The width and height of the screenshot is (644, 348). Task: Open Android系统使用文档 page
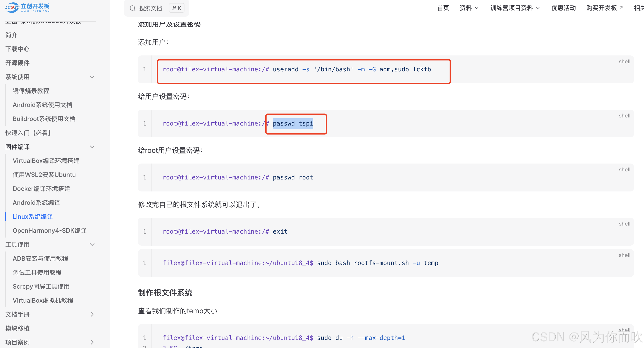click(x=43, y=105)
